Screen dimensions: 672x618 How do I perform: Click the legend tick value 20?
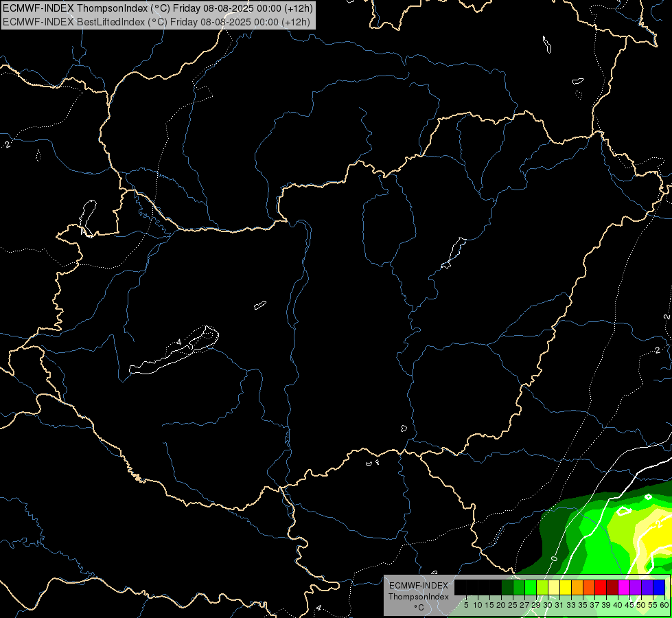click(501, 605)
